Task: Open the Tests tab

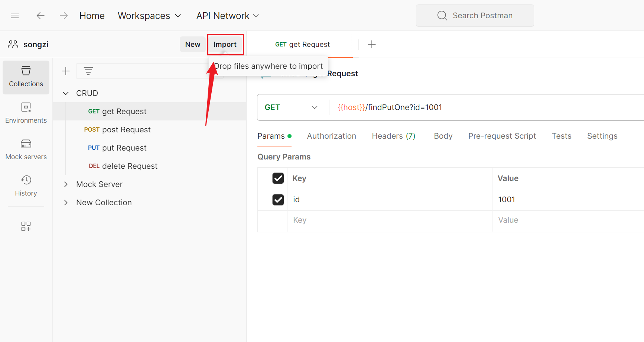Action: pyautogui.click(x=562, y=136)
